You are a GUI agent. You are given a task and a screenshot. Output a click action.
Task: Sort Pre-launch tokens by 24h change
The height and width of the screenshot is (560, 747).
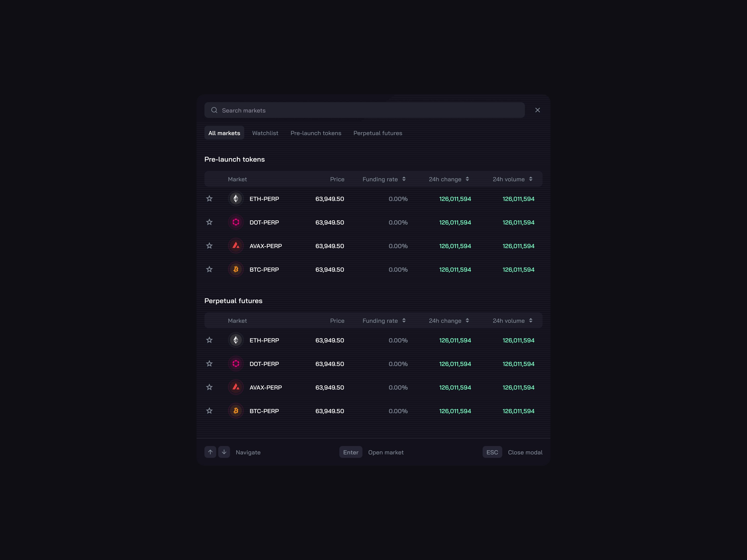[467, 179]
